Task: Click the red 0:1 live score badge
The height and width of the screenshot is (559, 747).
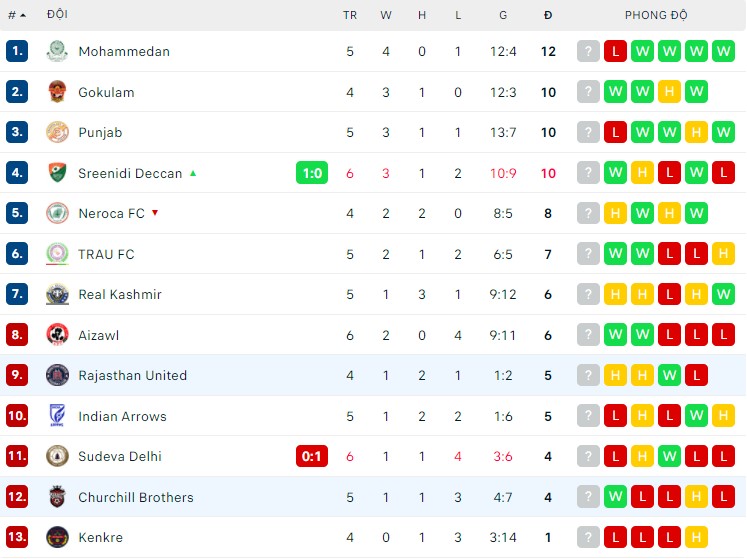Action: 312,456
